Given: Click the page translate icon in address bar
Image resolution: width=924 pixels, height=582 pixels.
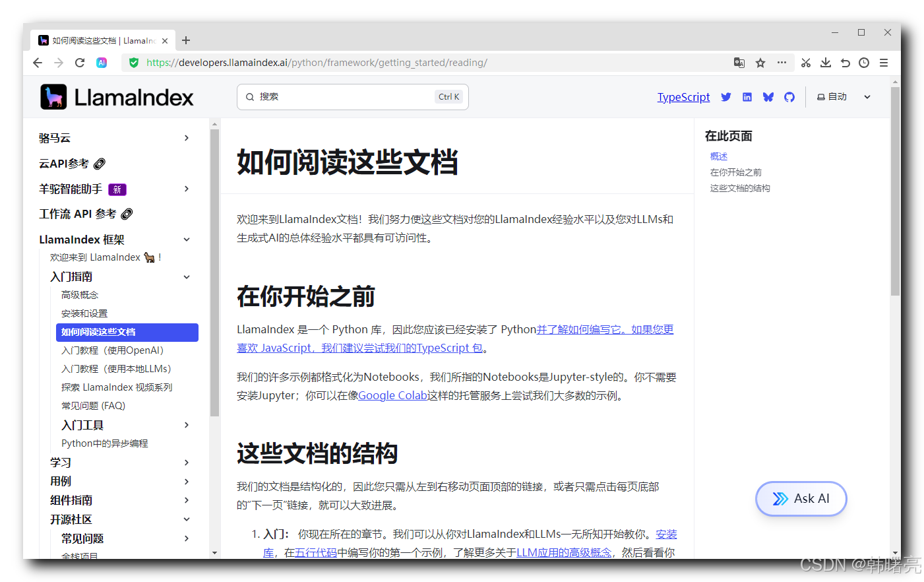Looking at the screenshot, I should point(739,63).
